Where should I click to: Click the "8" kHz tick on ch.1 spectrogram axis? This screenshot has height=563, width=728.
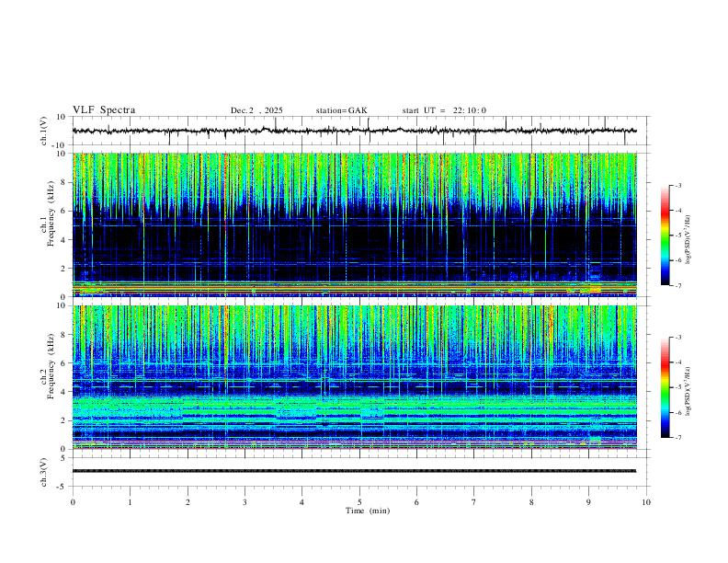click(64, 182)
